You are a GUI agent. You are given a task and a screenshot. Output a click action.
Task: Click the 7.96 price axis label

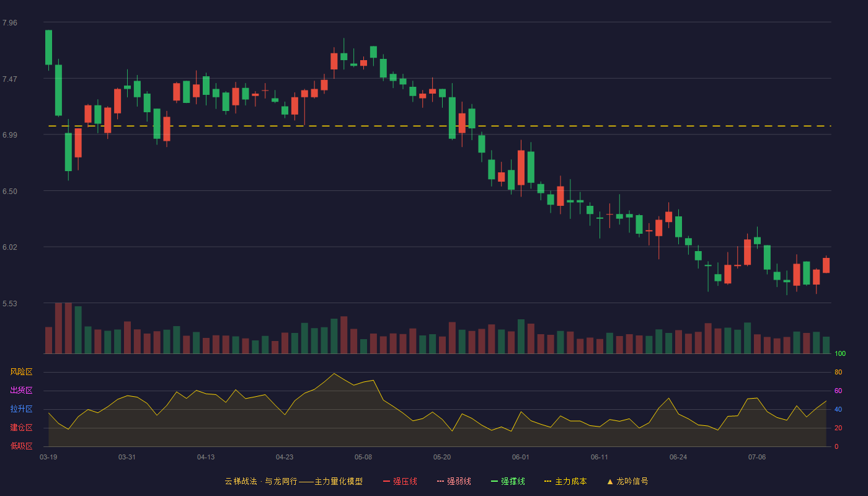(x=10, y=23)
